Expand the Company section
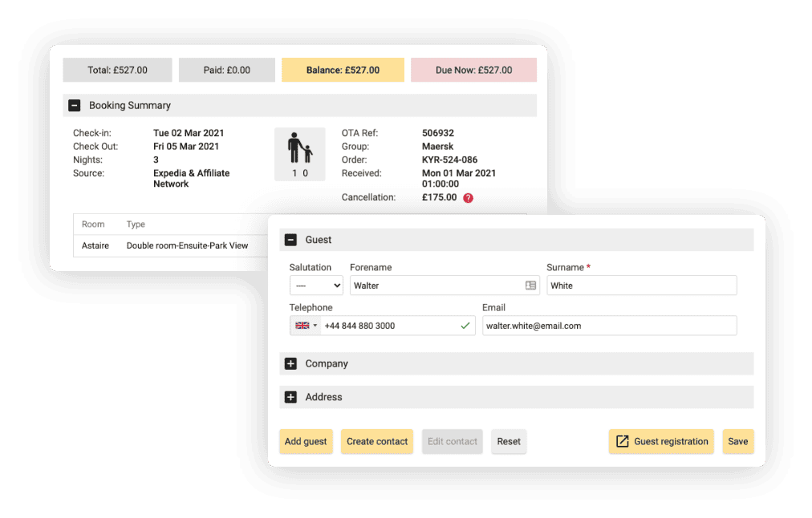 pos(290,363)
